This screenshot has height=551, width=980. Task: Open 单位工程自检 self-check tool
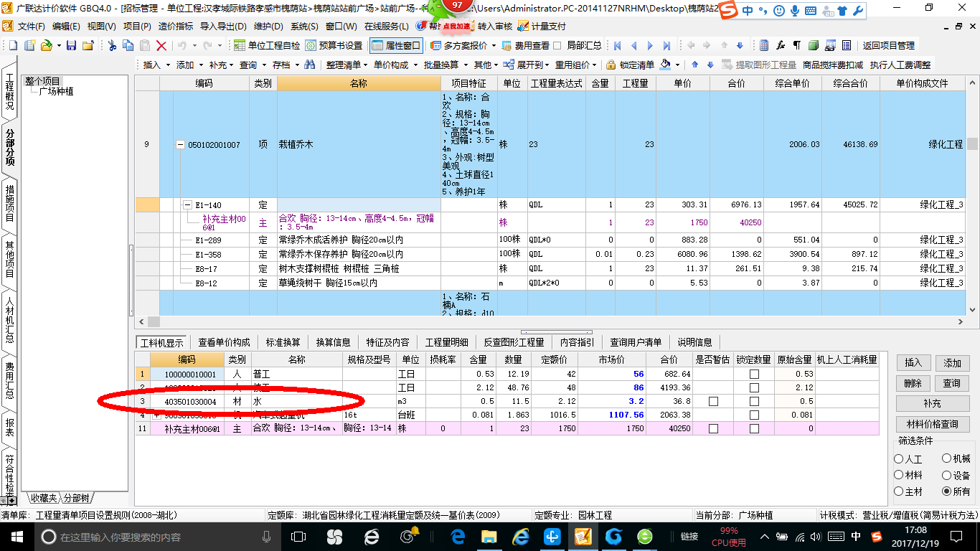(x=267, y=45)
